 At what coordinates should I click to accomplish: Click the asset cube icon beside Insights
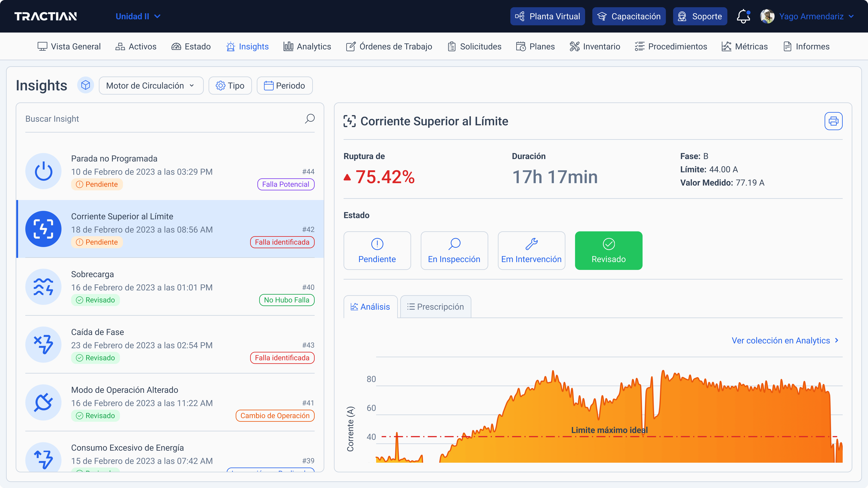[x=86, y=85]
